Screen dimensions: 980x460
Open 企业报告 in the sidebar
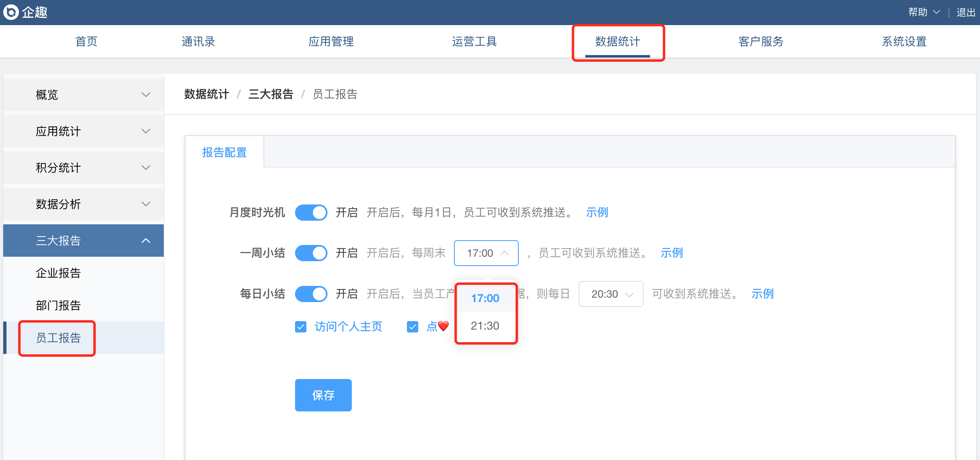pyautogui.click(x=58, y=273)
